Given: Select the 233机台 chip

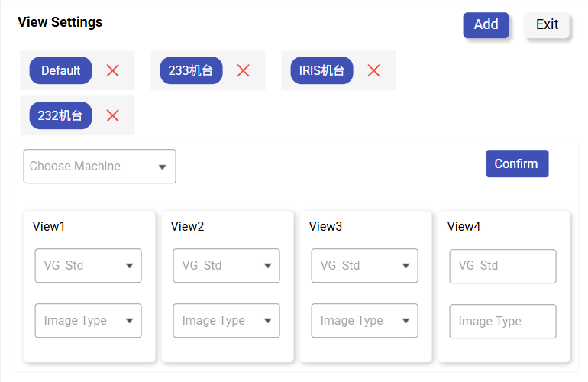Looking at the screenshot, I should click(191, 70).
